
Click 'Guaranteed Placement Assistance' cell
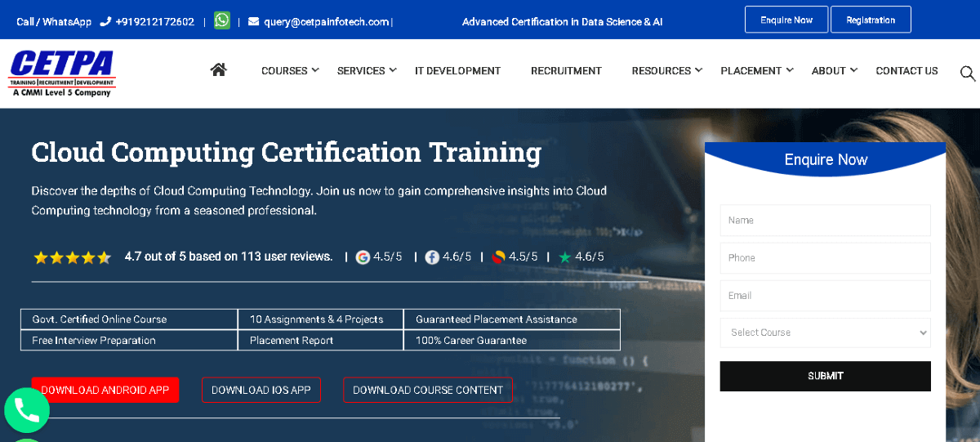click(512, 319)
